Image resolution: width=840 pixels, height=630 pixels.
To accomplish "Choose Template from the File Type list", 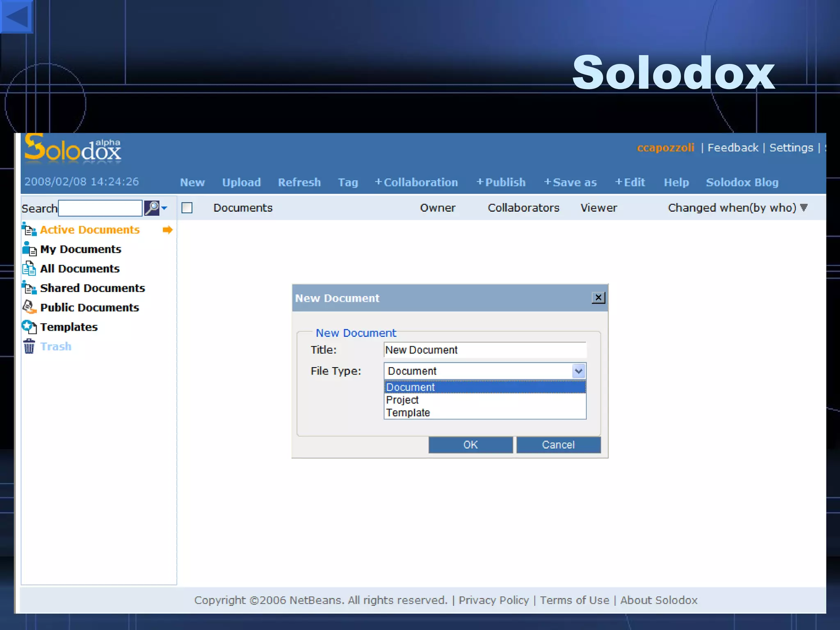I will coord(485,413).
